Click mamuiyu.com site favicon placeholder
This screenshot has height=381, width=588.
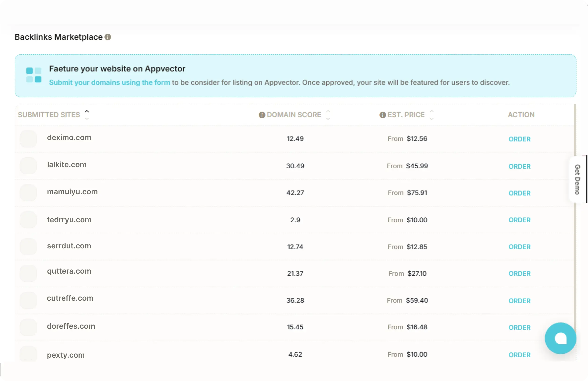29,193
